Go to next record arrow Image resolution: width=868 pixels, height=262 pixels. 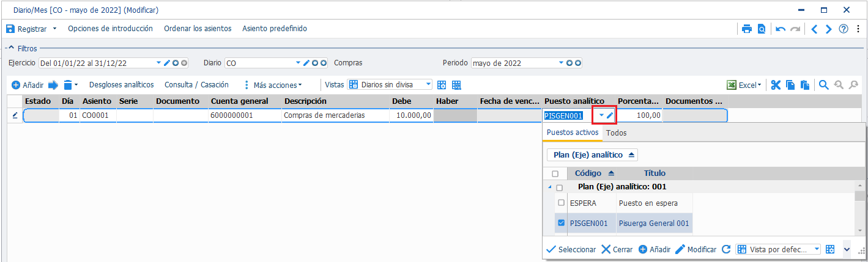click(x=829, y=29)
